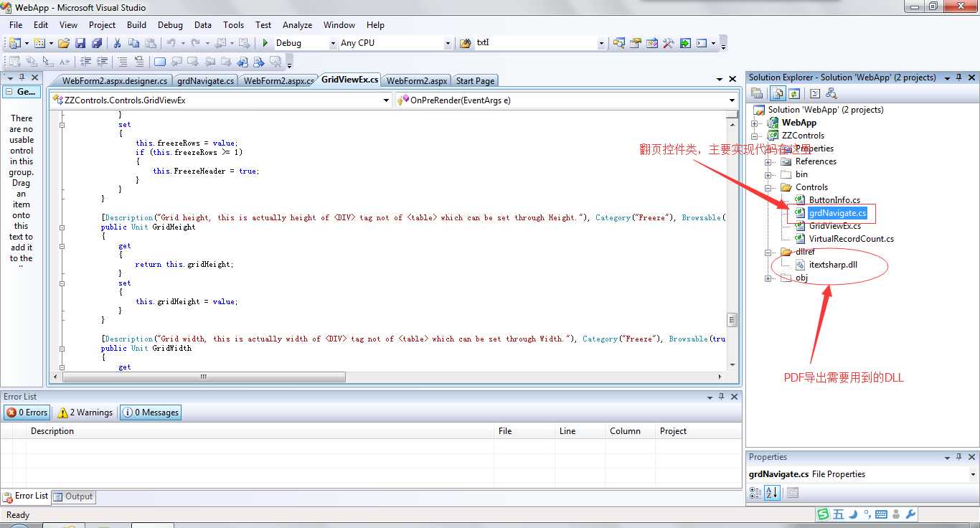
Task: Click the editor vertical scrollbar down arrow
Action: click(732, 364)
